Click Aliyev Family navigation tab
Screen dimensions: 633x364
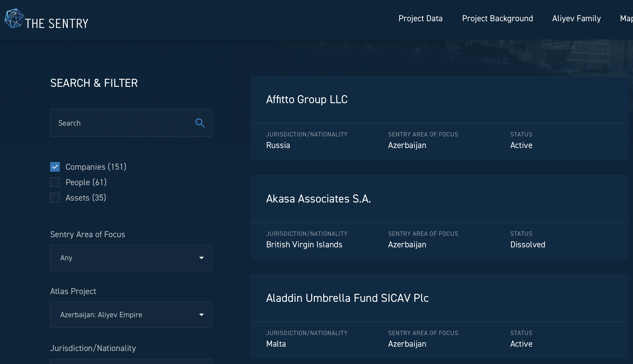pos(577,19)
